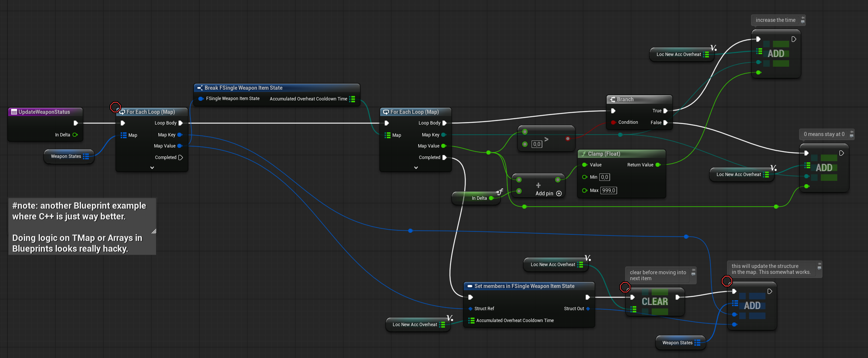Click the Add pin label
Screen dimensions: 868x358
[544, 193]
